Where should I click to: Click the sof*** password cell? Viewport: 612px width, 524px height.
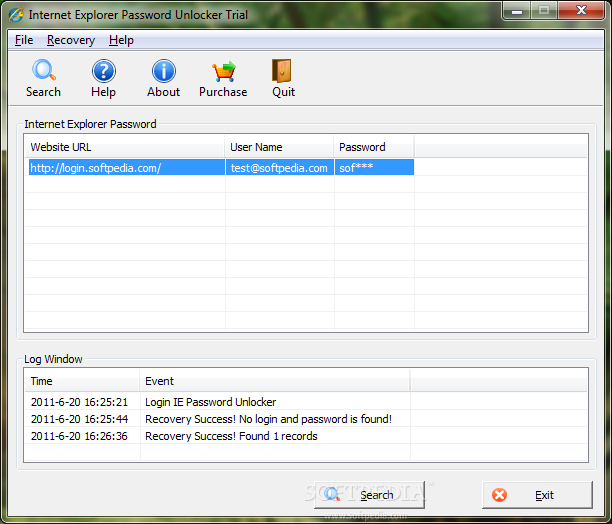[374, 168]
